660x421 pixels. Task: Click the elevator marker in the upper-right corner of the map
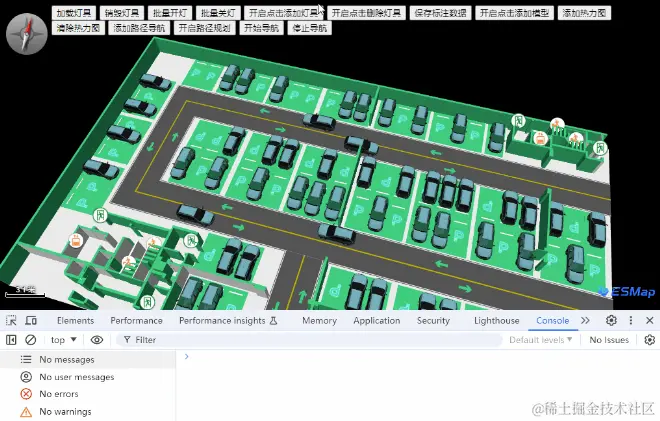point(540,138)
